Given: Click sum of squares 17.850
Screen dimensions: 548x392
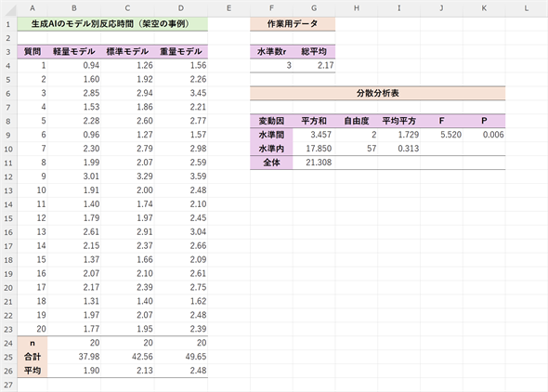Looking at the screenshot, I should 314,149.
